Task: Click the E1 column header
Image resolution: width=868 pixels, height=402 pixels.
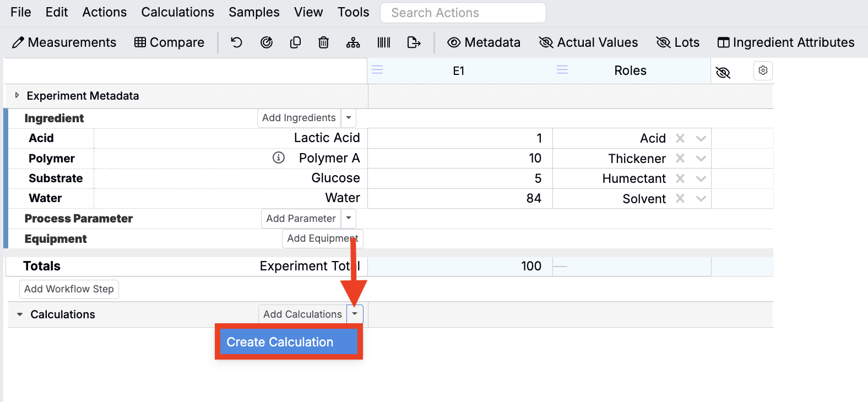Action: point(459,70)
